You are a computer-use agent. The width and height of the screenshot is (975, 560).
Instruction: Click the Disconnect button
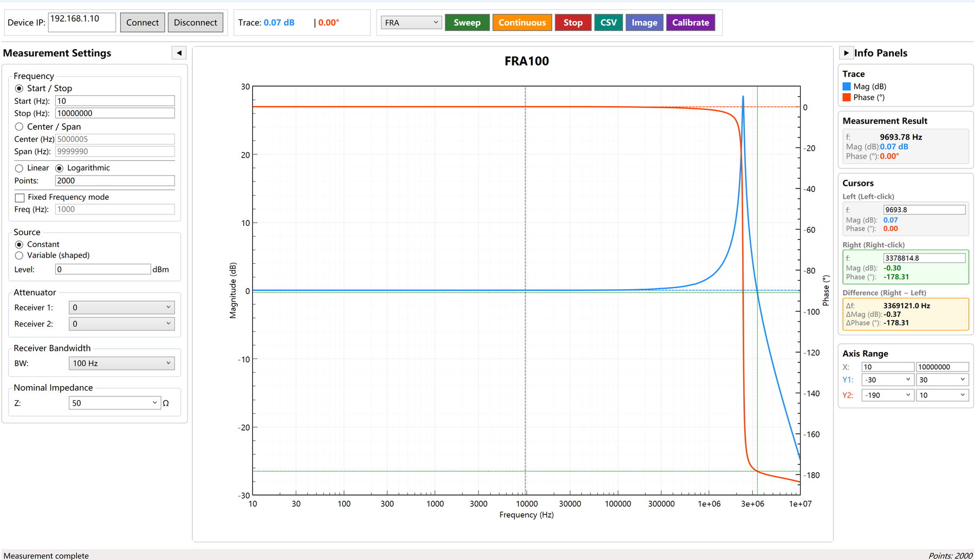(x=196, y=23)
